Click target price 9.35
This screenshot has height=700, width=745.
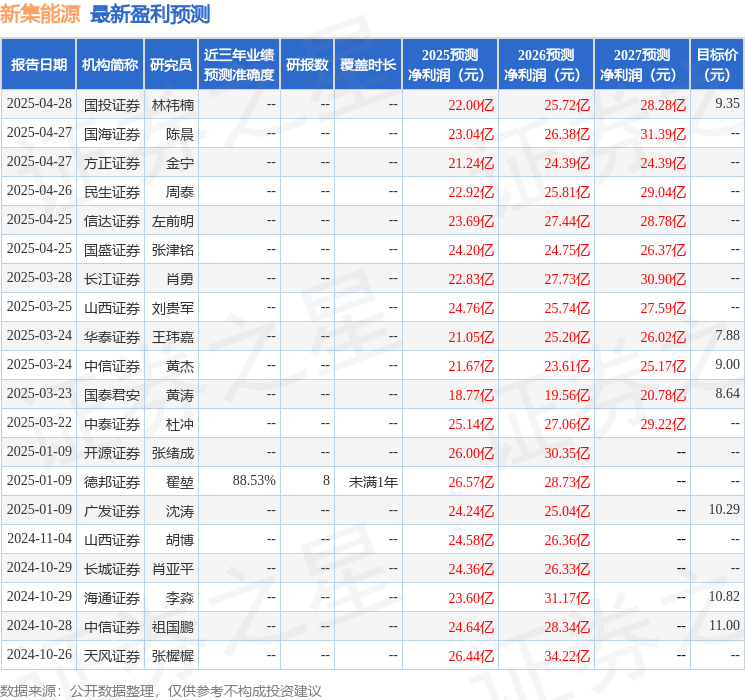[727, 104]
